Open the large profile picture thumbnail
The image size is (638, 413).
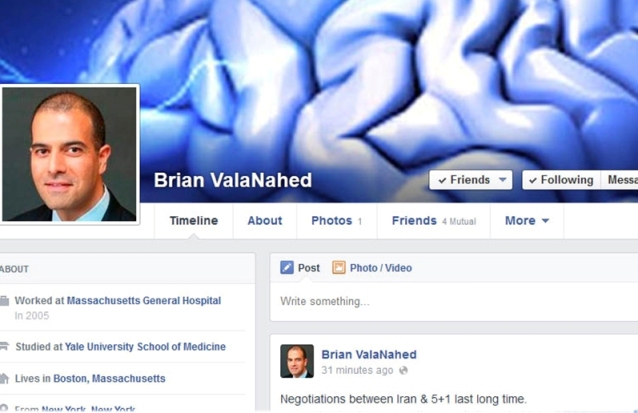pyautogui.click(x=70, y=154)
